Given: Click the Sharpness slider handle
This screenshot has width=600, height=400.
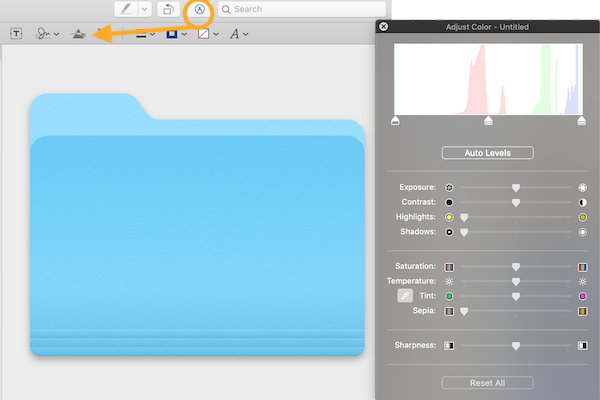Looking at the screenshot, I should (516, 346).
